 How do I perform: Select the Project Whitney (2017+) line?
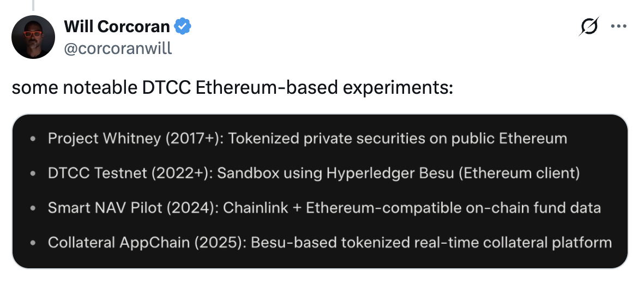[307, 139]
